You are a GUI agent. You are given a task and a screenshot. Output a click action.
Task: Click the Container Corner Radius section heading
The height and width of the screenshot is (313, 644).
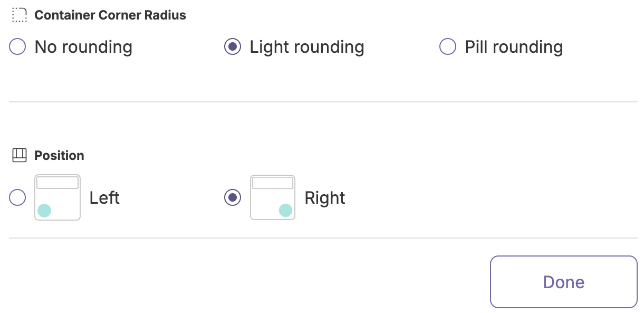[110, 15]
